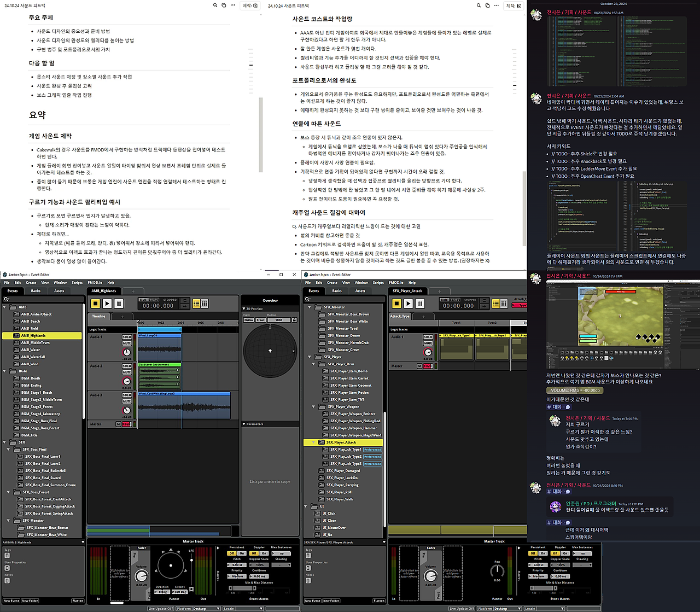Click the duplicate-page icon in right Notion page
The image size is (700, 612).
[487, 5]
